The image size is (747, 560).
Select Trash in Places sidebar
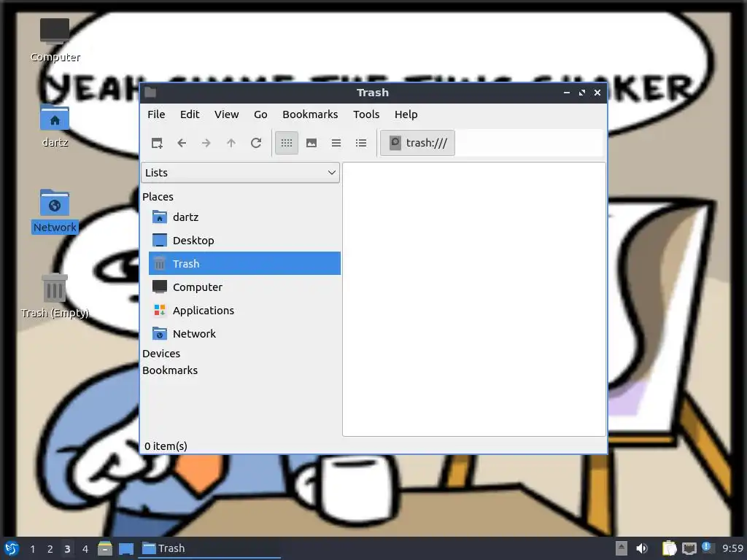tap(244, 263)
